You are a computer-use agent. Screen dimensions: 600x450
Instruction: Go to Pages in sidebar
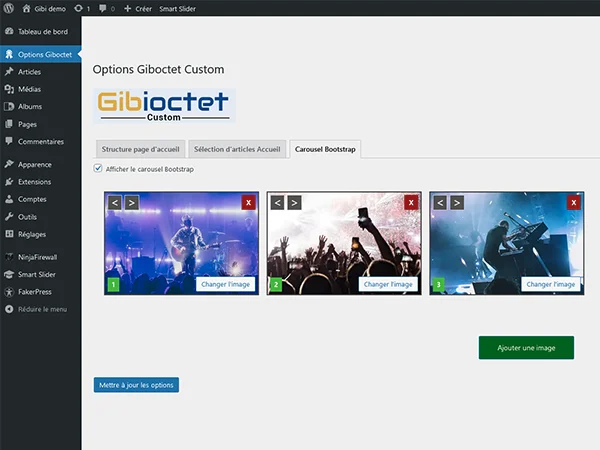click(41, 124)
